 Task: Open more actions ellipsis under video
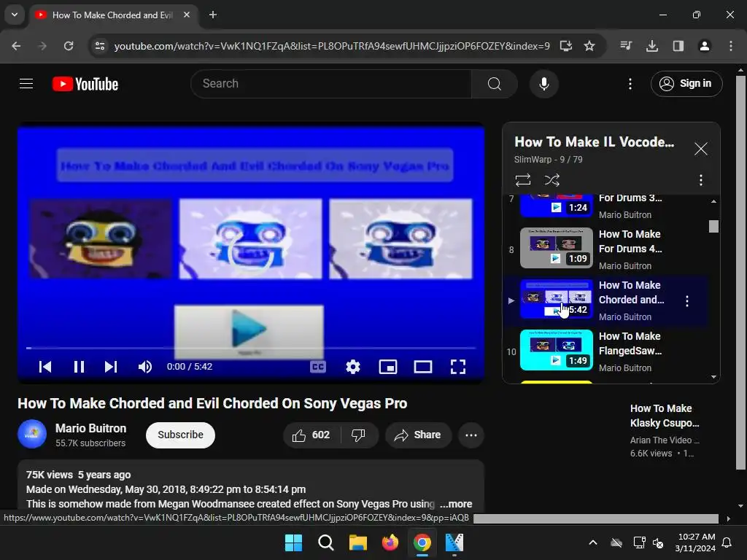click(471, 435)
